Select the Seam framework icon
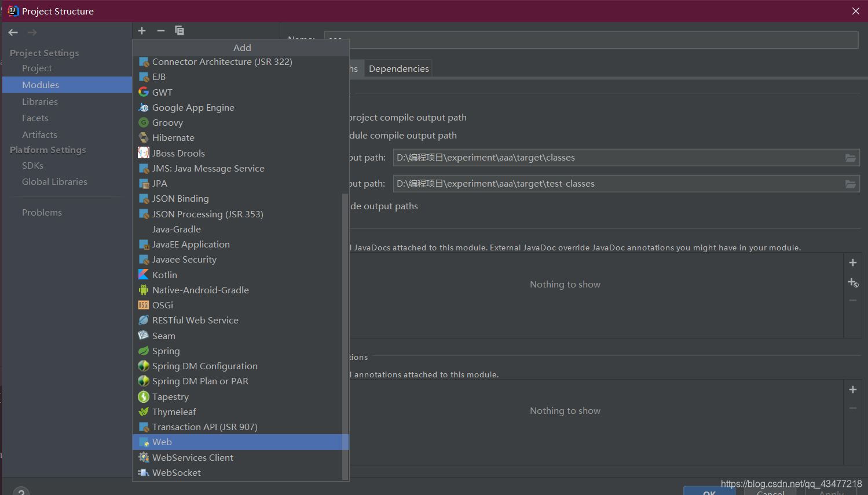Image resolution: width=868 pixels, height=495 pixels. tap(144, 336)
